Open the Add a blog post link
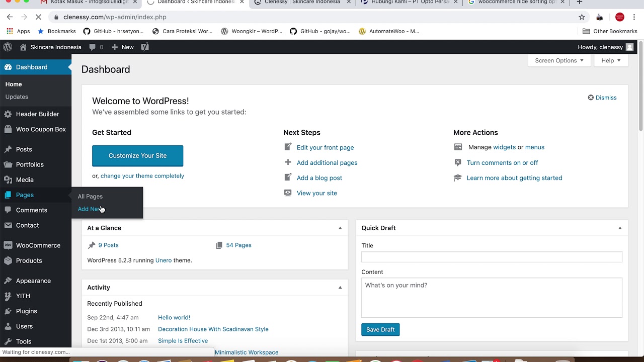The width and height of the screenshot is (644, 362). (x=319, y=178)
